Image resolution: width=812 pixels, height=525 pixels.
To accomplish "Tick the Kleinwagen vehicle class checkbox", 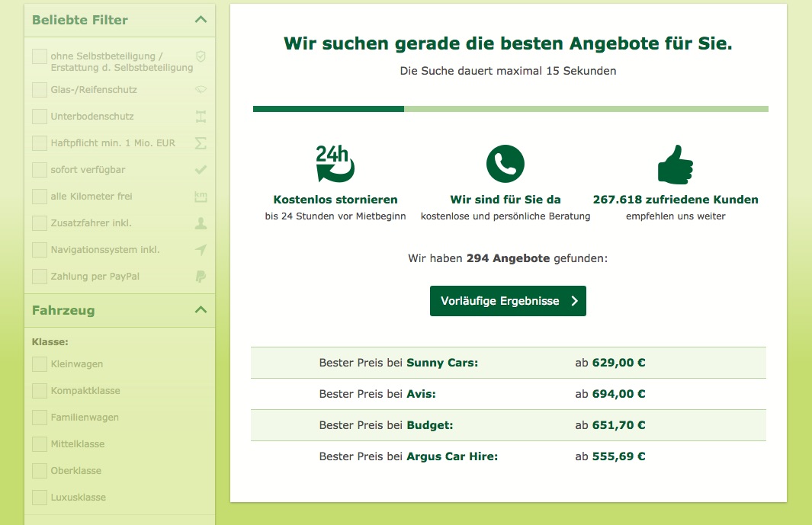I will pyautogui.click(x=40, y=364).
